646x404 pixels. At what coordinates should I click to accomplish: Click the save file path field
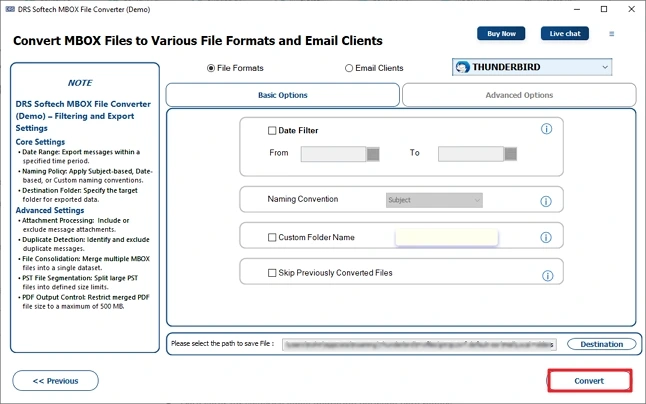(419, 344)
